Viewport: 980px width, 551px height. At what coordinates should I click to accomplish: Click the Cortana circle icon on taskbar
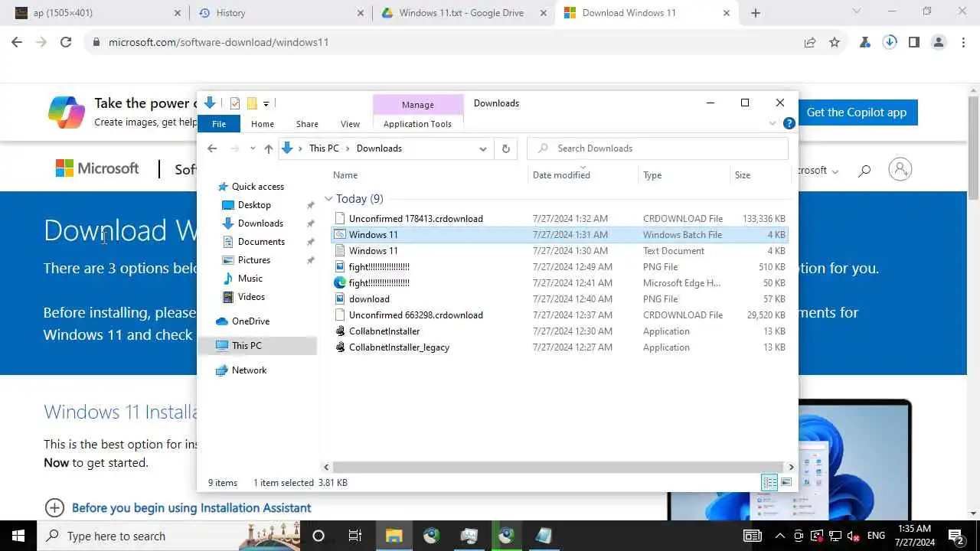tap(318, 536)
